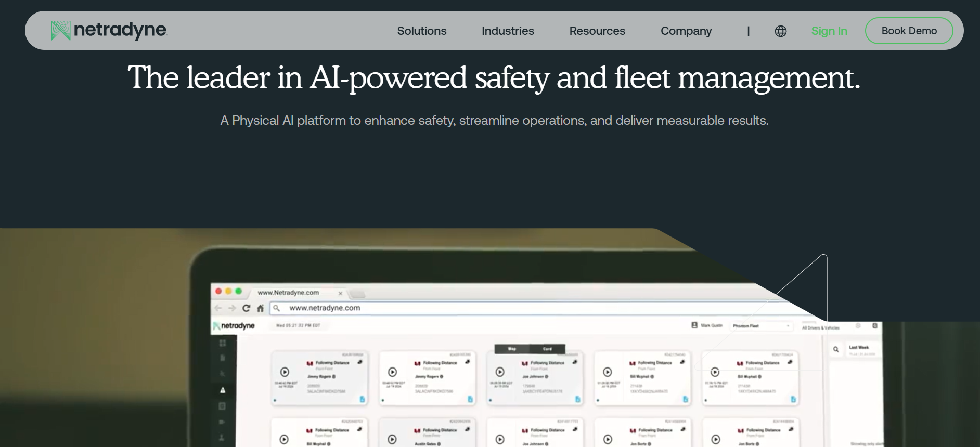
Task: Click the hero video showing the laptop dashboard
Action: point(490,337)
